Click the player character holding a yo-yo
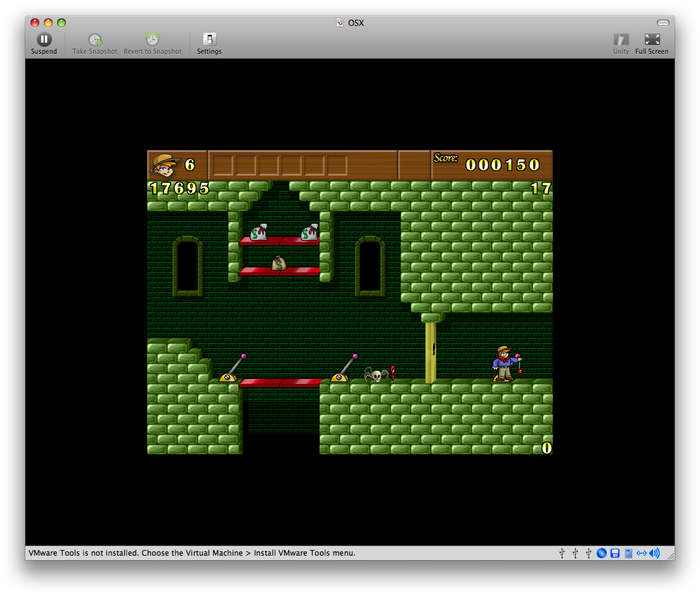 [504, 364]
